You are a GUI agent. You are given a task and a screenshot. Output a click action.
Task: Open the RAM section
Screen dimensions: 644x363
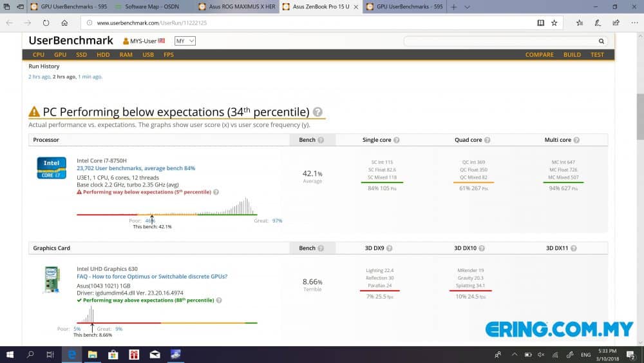(126, 55)
